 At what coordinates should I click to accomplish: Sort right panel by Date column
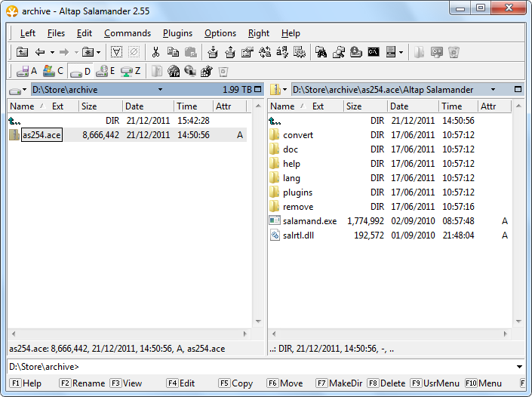point(413,106)
